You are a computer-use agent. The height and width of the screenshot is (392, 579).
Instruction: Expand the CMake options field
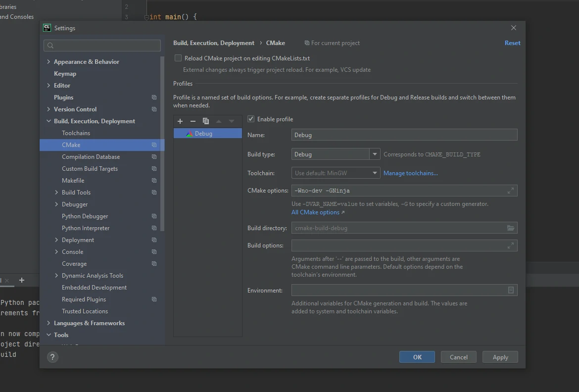point(511,191)
